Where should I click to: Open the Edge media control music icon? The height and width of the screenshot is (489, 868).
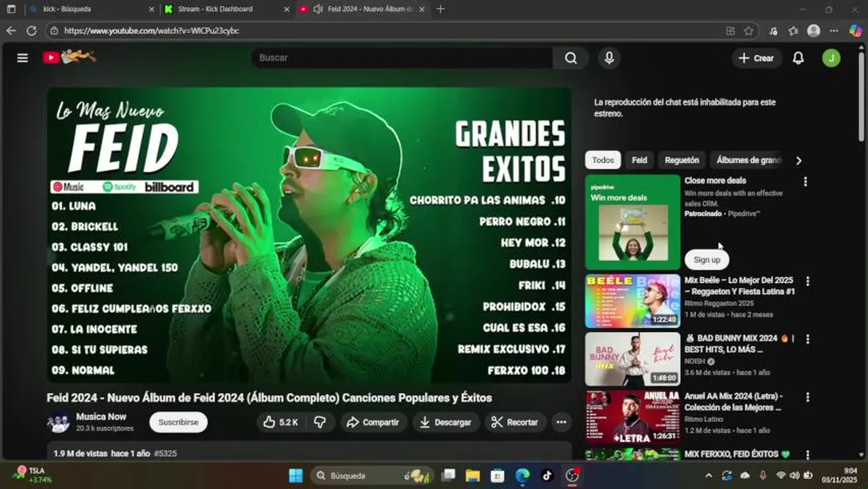point(774,31)
